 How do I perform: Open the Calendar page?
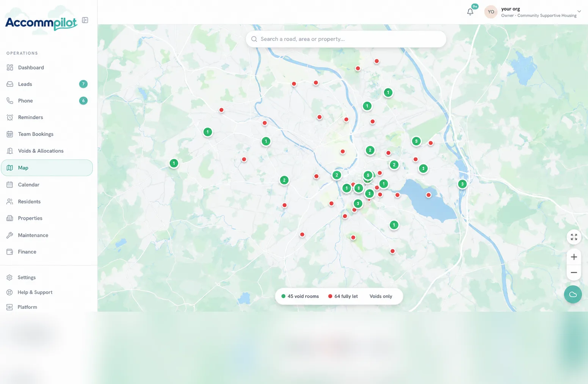click(x=47, y=185)
